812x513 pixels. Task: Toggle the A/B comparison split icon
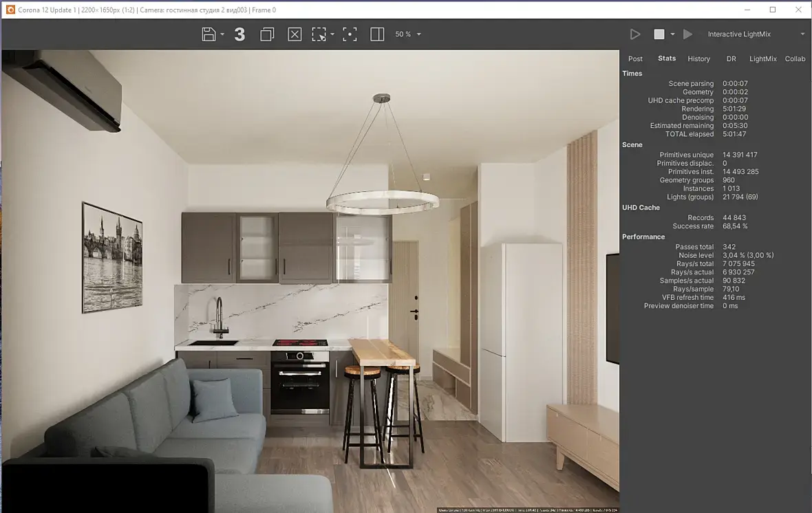click(378, 34)
